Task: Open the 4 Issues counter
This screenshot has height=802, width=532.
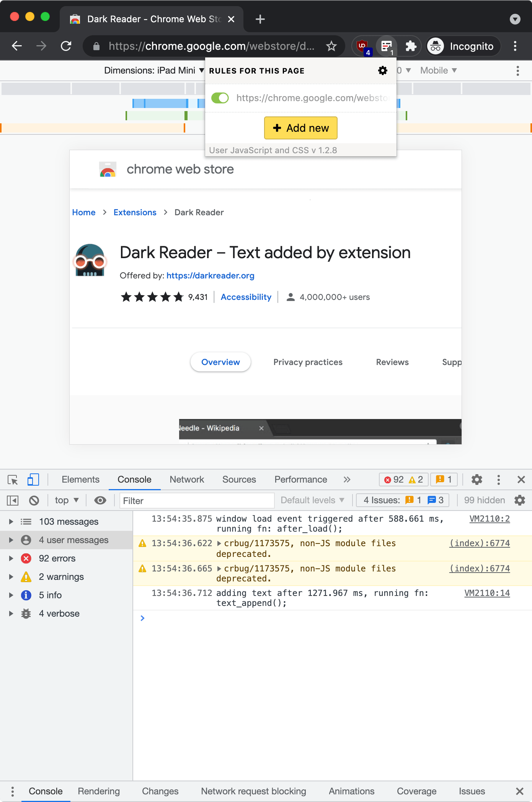Action: click(402, 500)
